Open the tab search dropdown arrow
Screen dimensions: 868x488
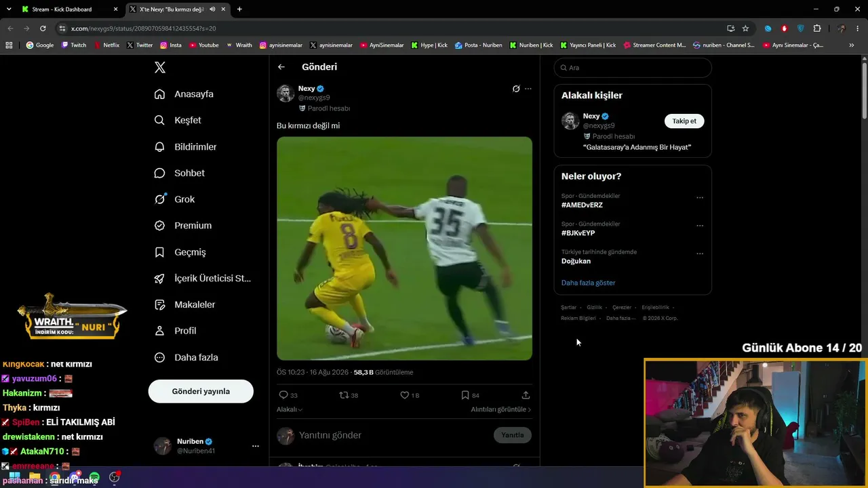(9, 9)
